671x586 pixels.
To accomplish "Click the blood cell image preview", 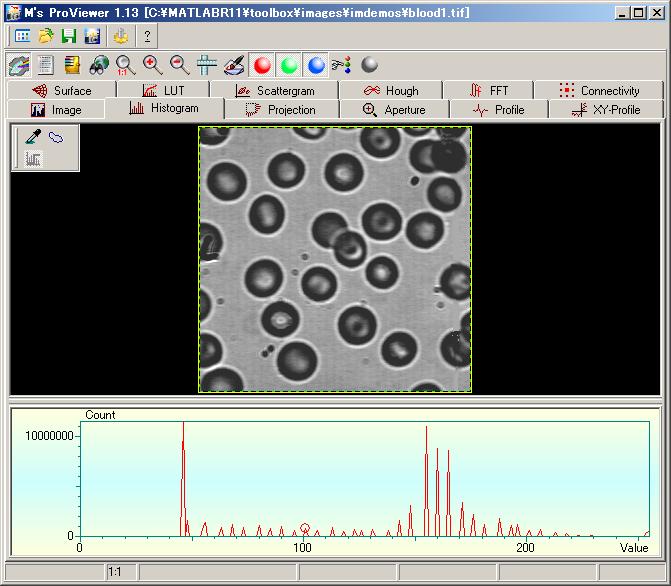I will [x=335, y=259].
